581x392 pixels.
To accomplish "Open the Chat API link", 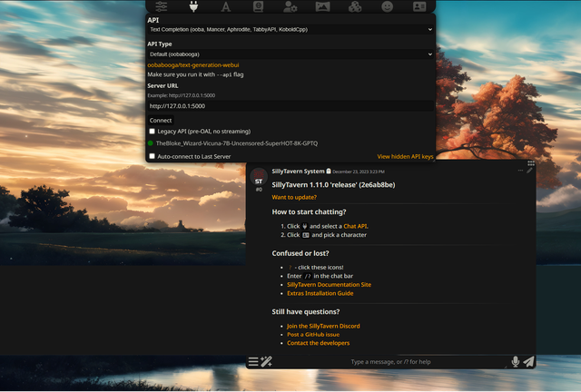I will pos(355,226).
